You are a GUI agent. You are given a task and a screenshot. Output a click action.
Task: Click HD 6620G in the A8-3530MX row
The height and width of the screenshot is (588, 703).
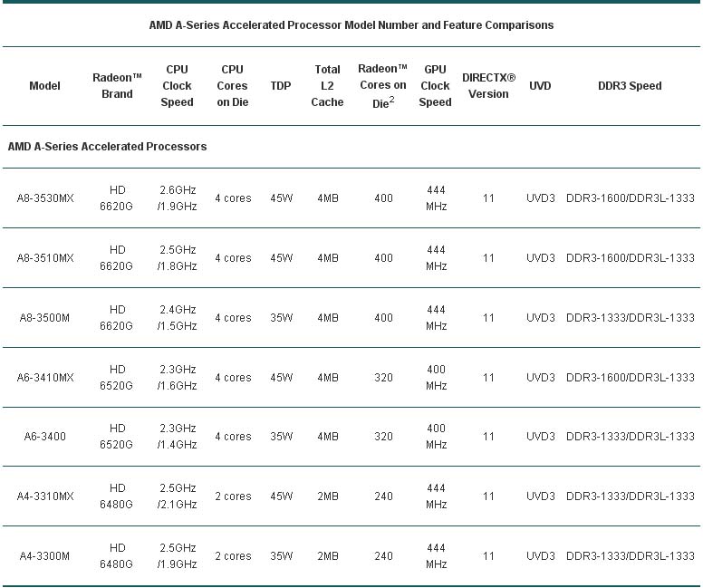(x=117, y=198)
